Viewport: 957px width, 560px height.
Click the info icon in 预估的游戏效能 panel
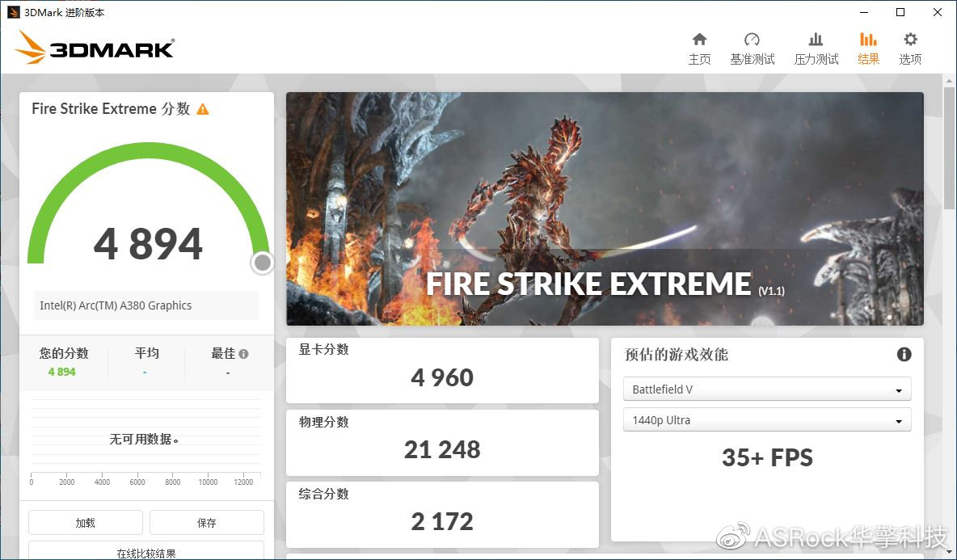904,355
